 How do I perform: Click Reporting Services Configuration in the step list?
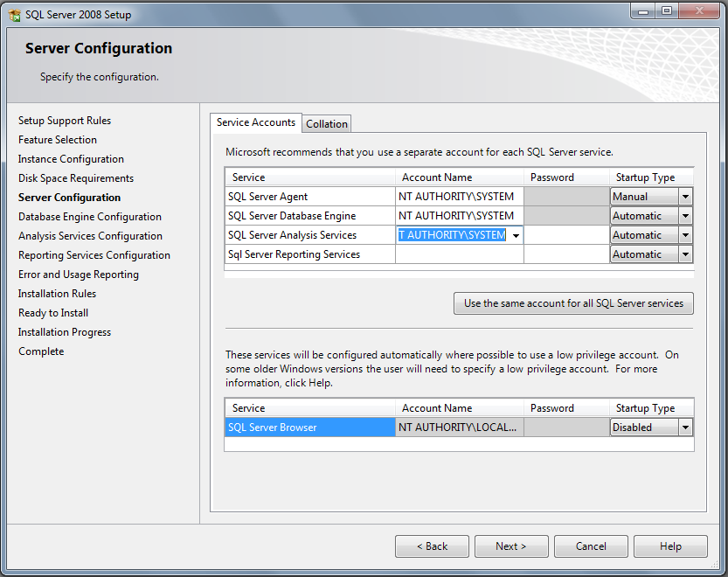94,255
